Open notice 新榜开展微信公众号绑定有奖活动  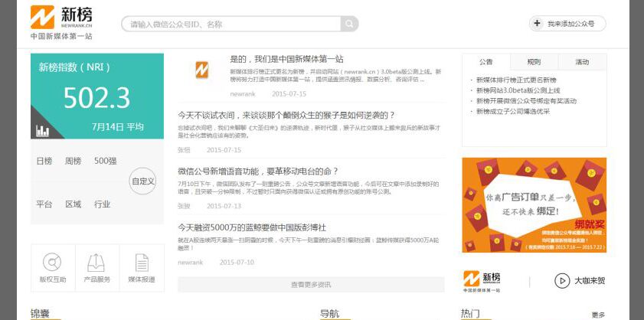(x=526, y=100)
